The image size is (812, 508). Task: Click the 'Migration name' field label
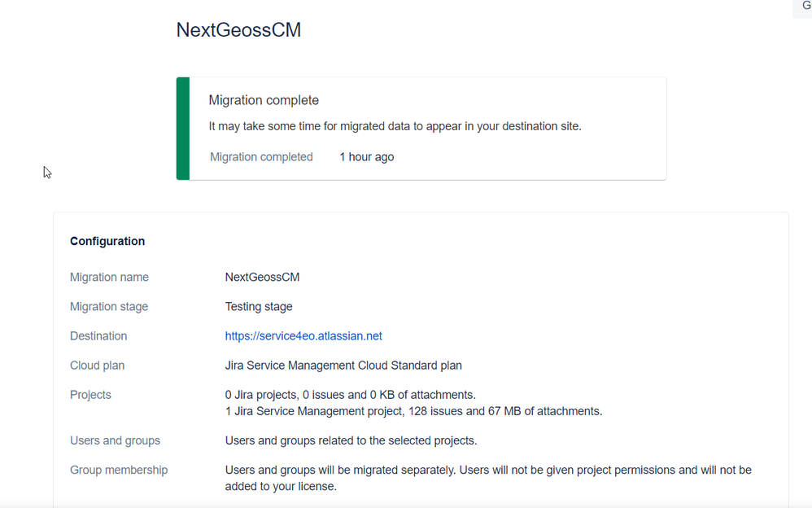pyautogui.click(x=109, y=278)
